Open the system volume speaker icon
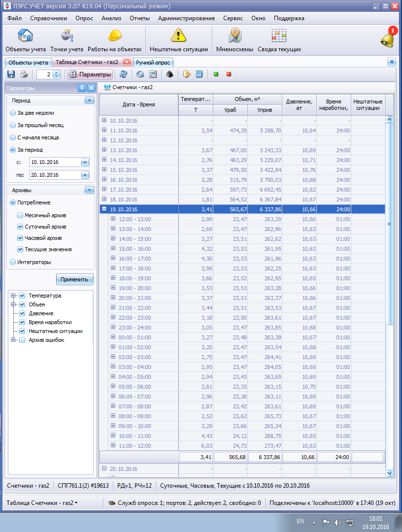402x532 pixels. coord(337,523)
